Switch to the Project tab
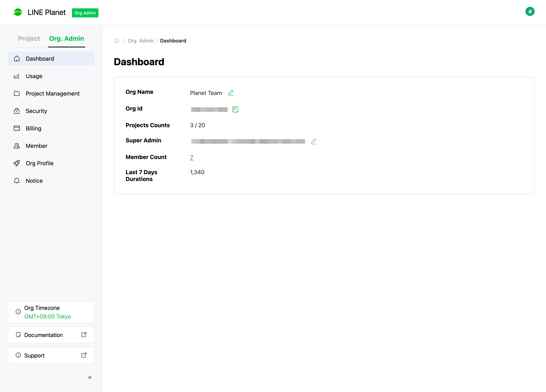This screenshot has height=392, width=546. tap(29, 38)
